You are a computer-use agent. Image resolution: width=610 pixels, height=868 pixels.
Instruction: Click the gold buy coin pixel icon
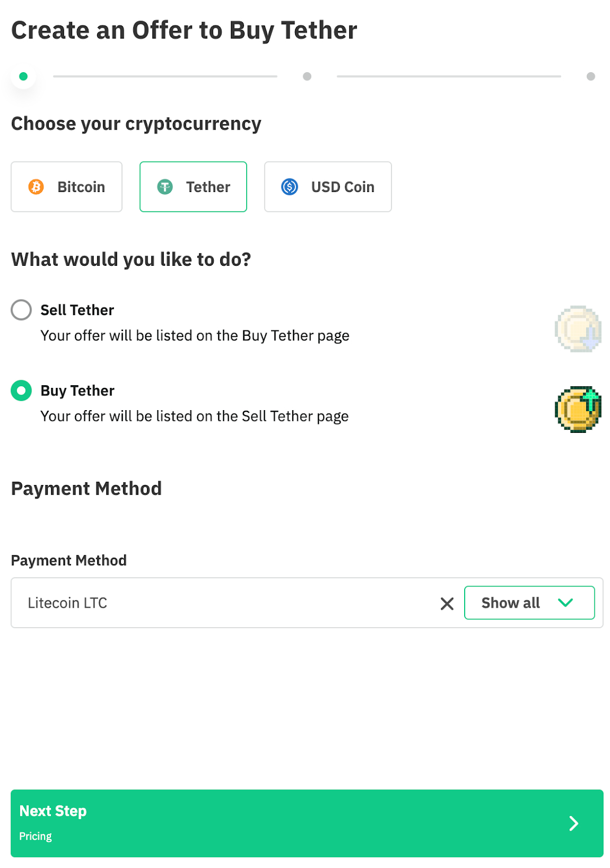(x=578, y=409)
